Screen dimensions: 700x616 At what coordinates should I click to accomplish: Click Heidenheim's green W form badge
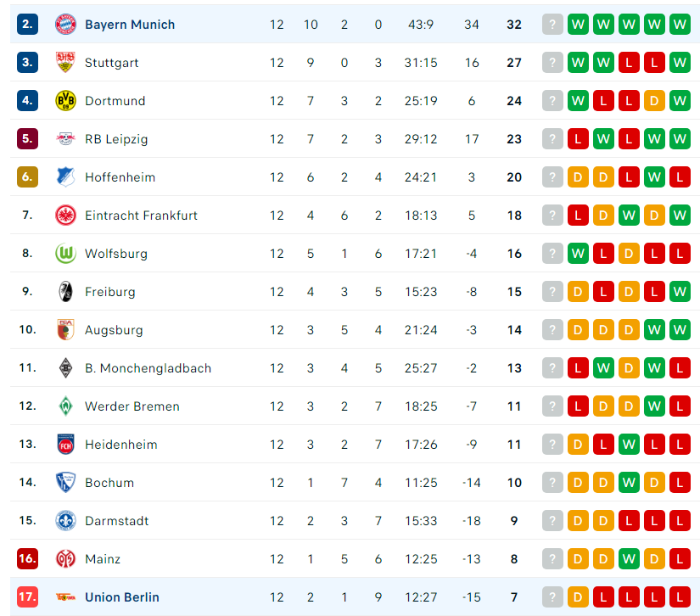629,445
